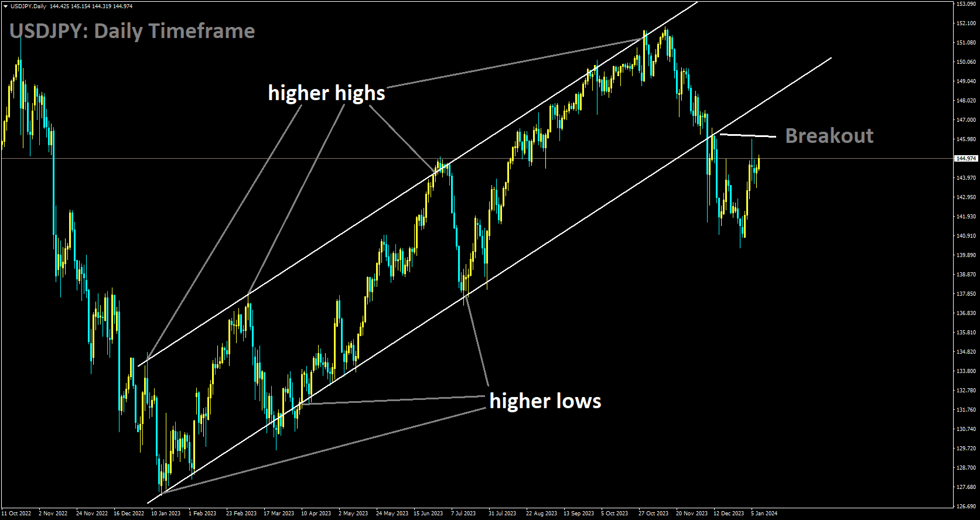The height and width of the screenshot is (520, 980).
Task: Click the 15 Jun 2023 date label
Action: (428, 514)
